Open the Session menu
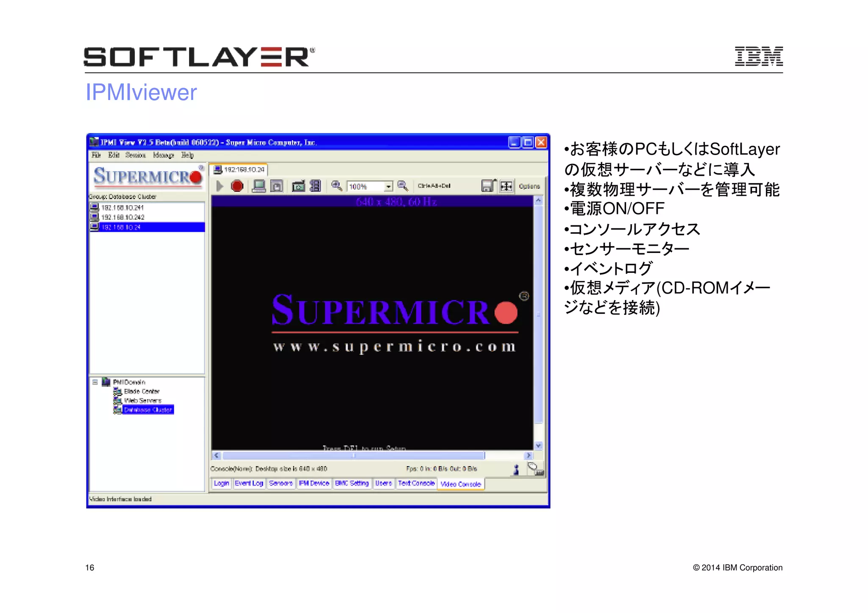The width and height of the screenshot is (868, 613). [136, 155]
